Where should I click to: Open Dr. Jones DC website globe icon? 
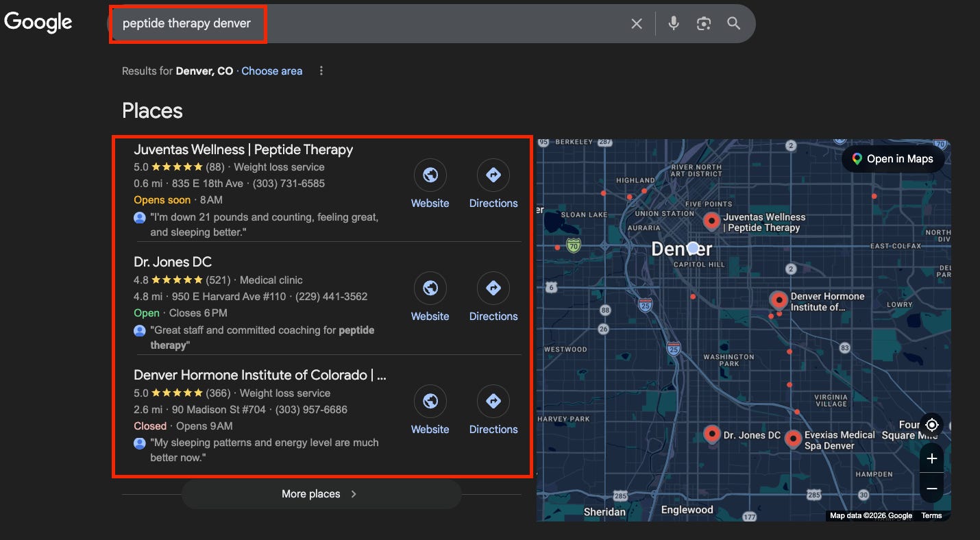coord(430,289)
